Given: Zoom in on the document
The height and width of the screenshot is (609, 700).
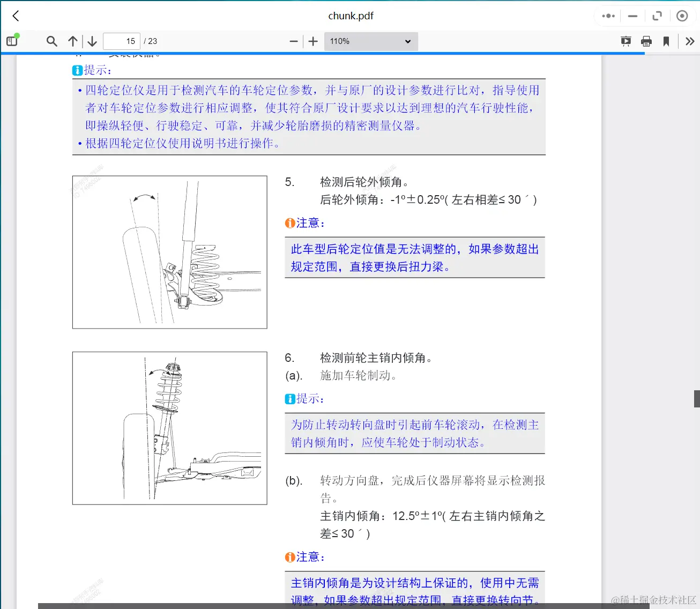Looking at the screenshot, I should (312, 41).
